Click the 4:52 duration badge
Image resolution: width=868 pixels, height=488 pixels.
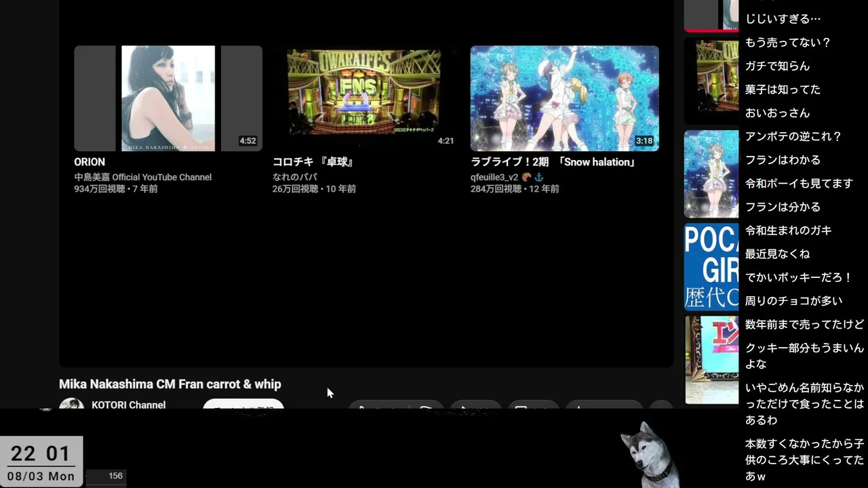tap(248, 141)
